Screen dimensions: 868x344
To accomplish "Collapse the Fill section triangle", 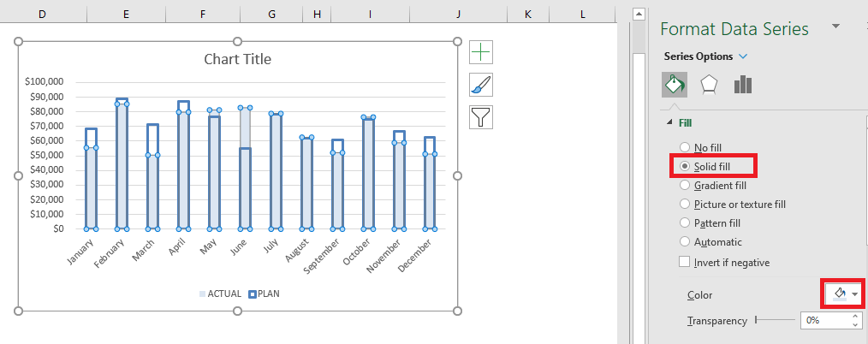I will click(x=669, y=122).
